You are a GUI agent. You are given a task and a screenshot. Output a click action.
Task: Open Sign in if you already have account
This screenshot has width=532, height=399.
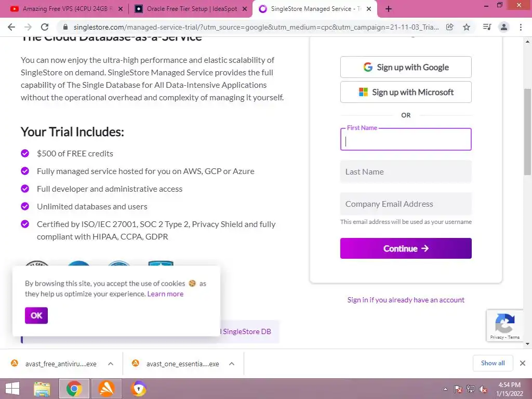[x=406, y=300]
